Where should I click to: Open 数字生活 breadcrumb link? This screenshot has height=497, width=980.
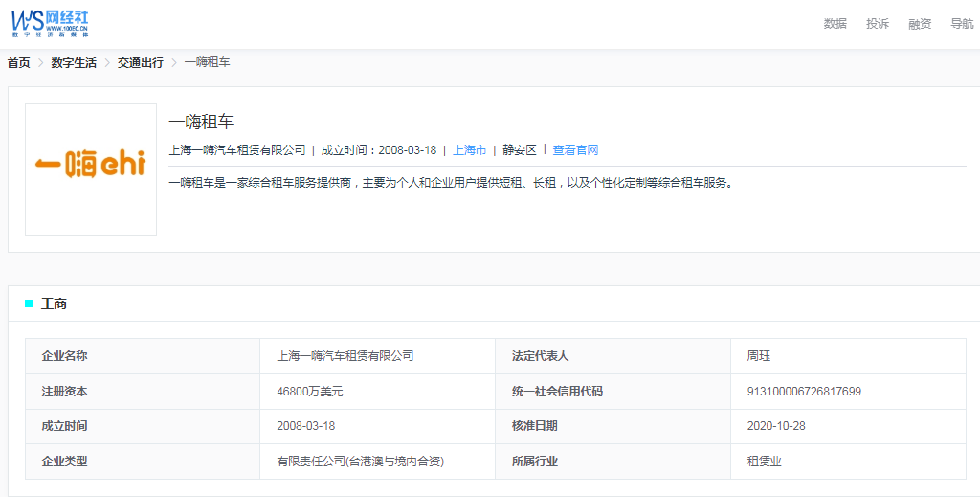click(x=74, y=62)
